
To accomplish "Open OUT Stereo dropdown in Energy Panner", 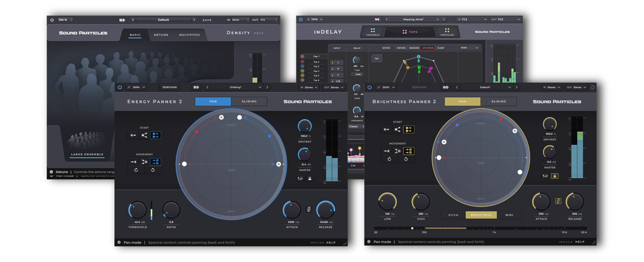I will [x=334, y=87].
